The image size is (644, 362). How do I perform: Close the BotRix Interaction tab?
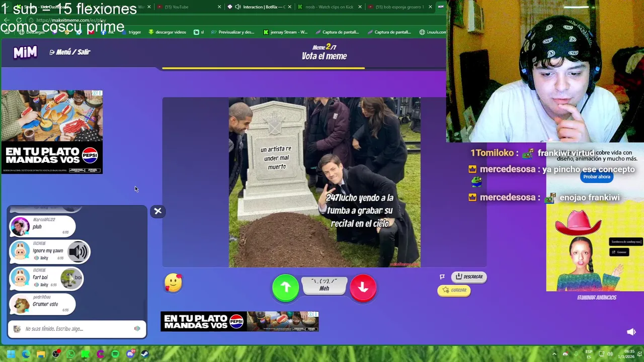289,7
